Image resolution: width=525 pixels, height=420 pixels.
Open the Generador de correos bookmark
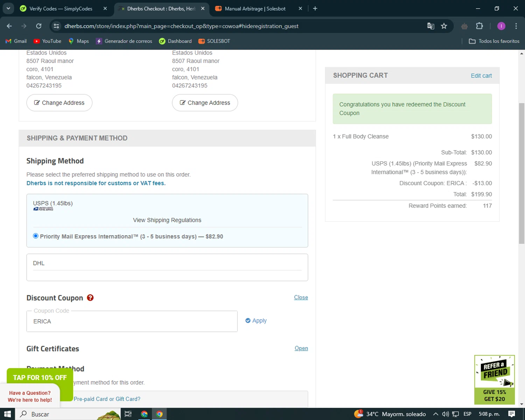coord(124,41)
